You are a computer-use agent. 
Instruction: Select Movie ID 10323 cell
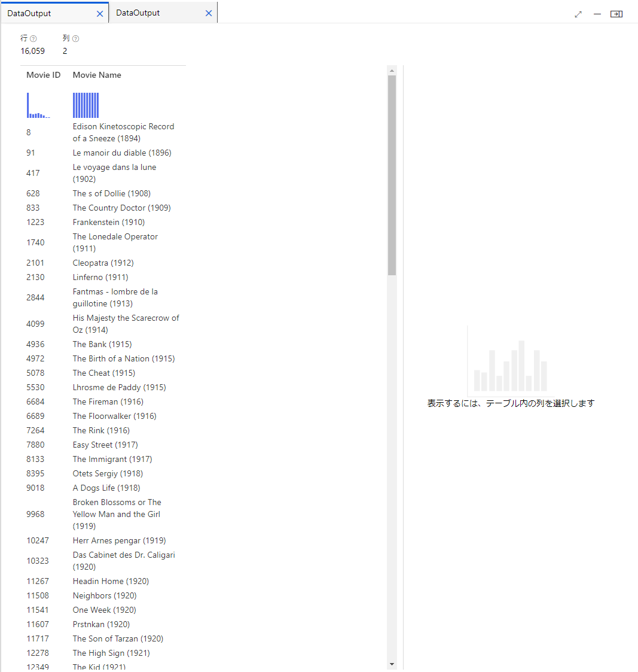(x=38, y=561)
